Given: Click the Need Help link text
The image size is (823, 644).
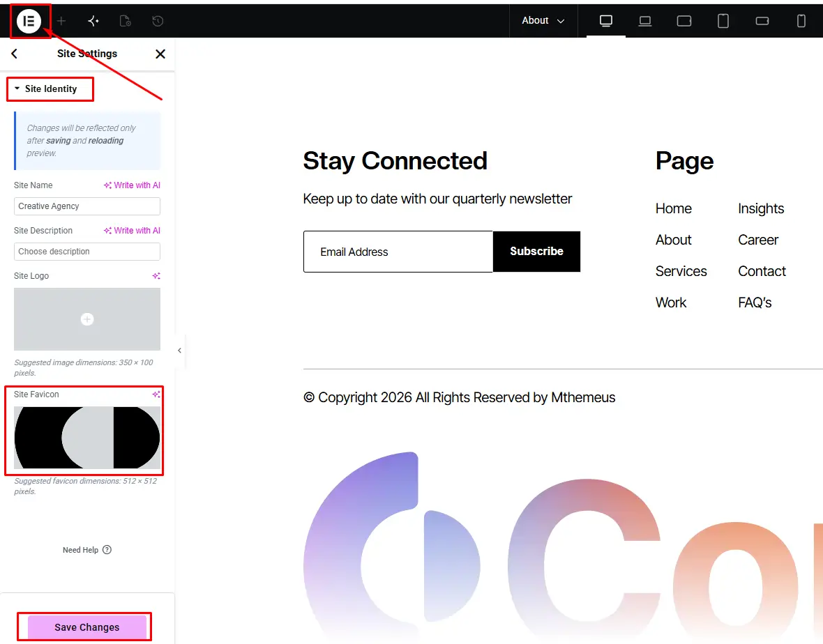Looking at the screenshot, I should (x=80, y=550).
